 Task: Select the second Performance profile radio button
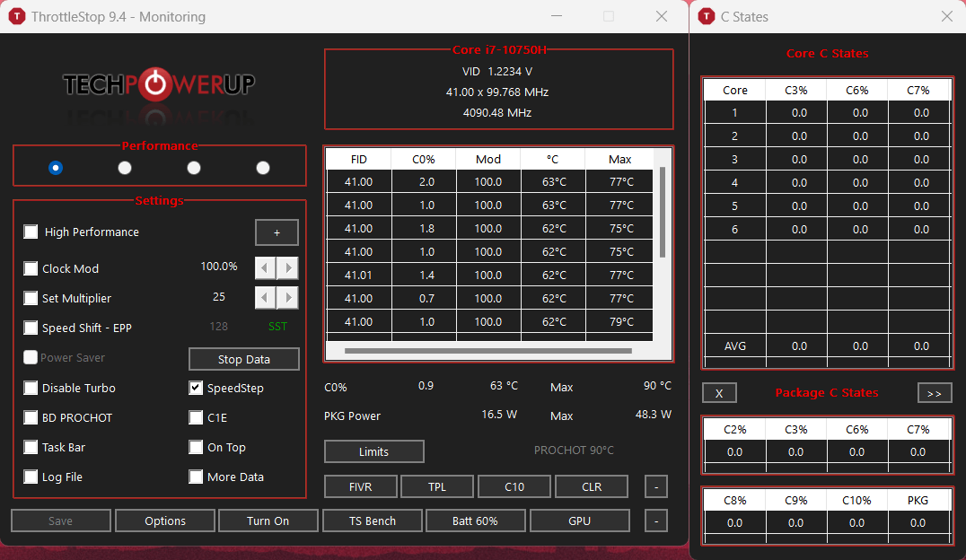coord(125,168)
